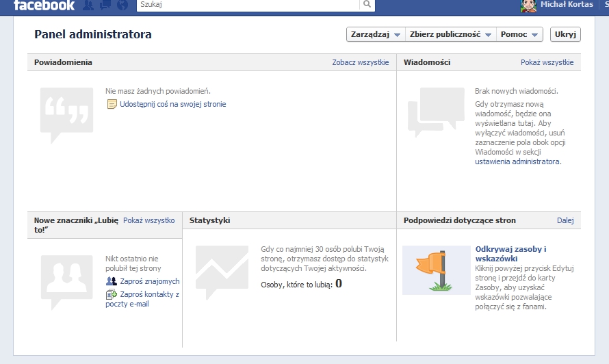Click Michał Kortas profile avatar

pyautogui.click(x=528, y=5)
